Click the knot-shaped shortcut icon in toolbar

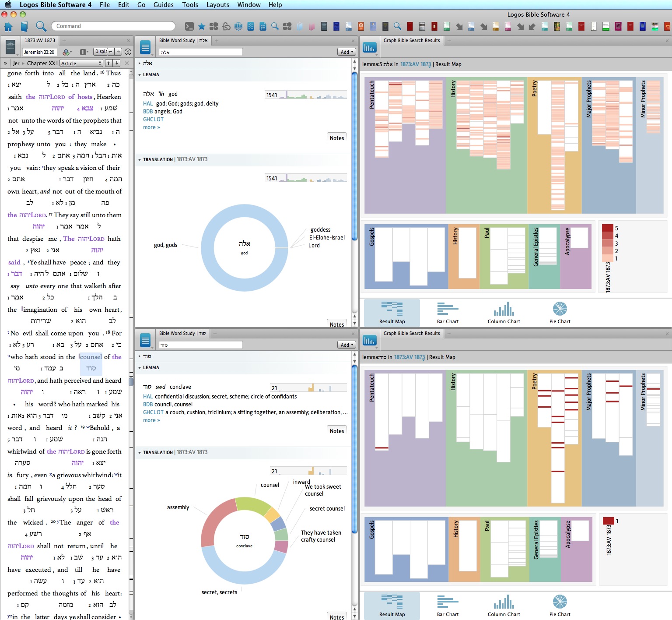(226, 26)
